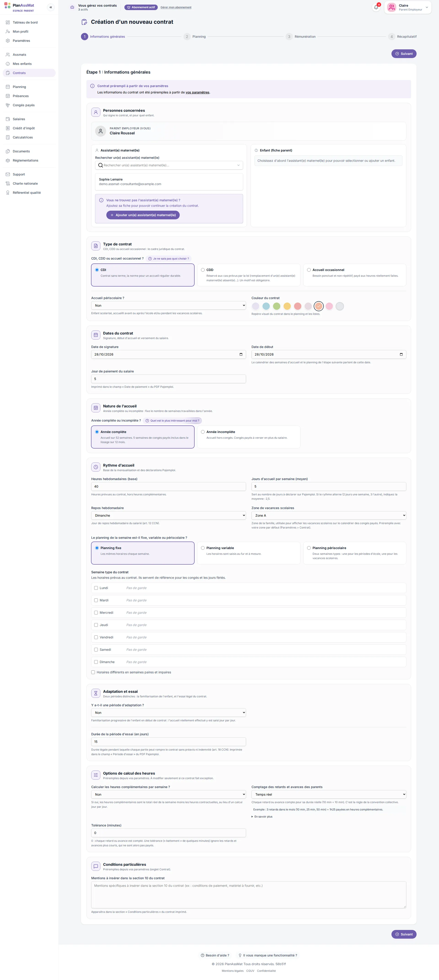The image size is (439, 980).
Task: Click the Planning calendar icon in sidebar
Action: coord(8,87)
